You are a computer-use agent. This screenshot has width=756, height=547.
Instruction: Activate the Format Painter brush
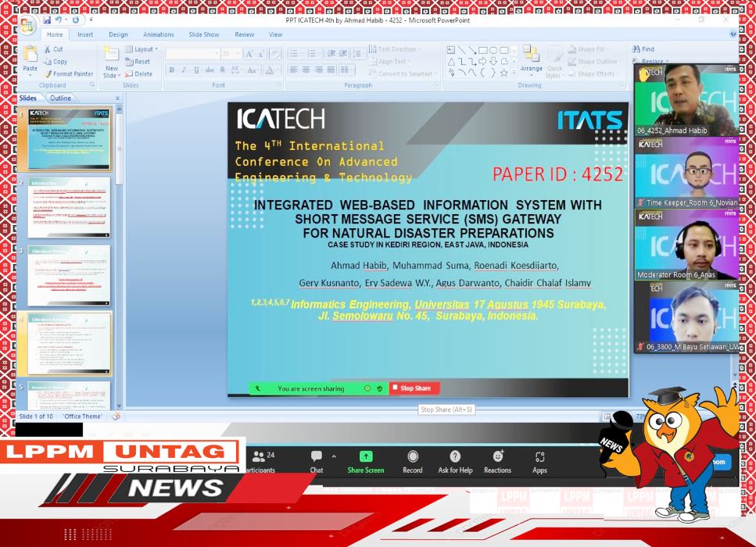(x=47, y=73)
